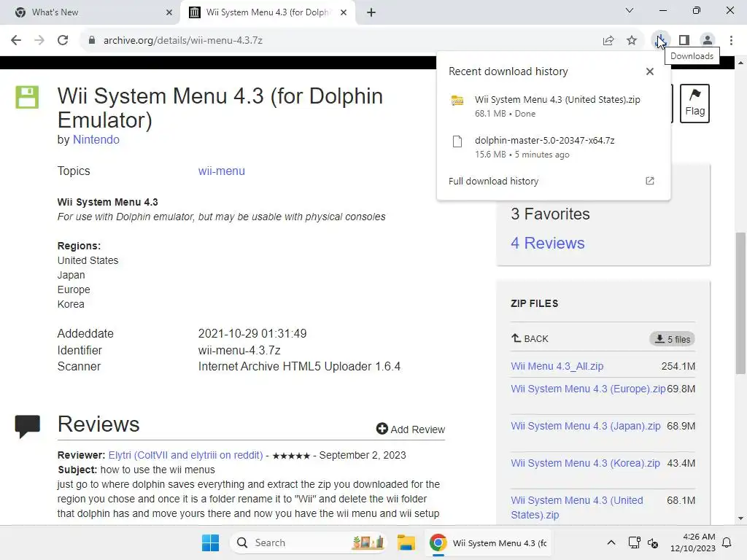Toggle the Downloads toolbar button
Viewport: 747px width, 560px height.
(x=661, y=41)
